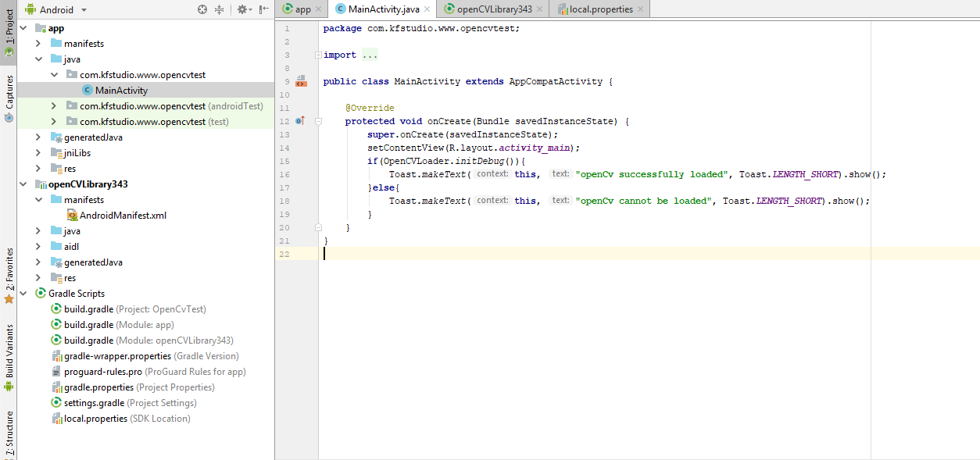980x460 pixels.
Task: Click the aidl folder icon
Action: [56, 247]
